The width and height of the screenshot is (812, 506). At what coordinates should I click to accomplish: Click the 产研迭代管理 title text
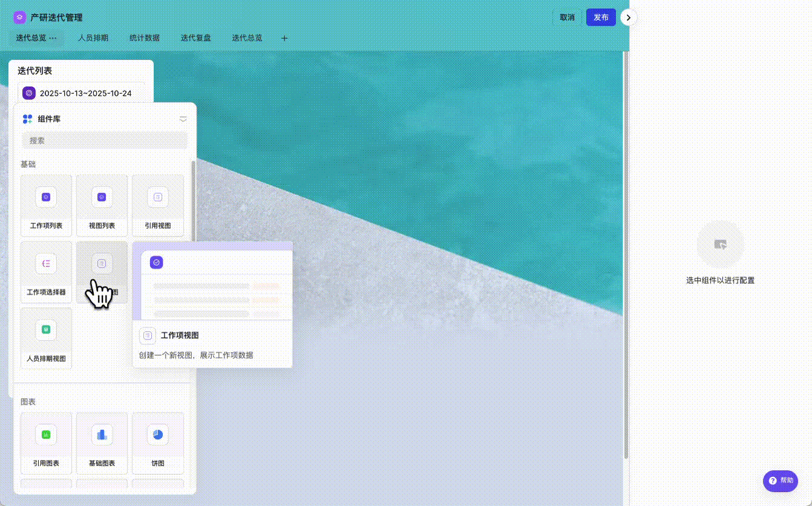[x=56, y=18]
